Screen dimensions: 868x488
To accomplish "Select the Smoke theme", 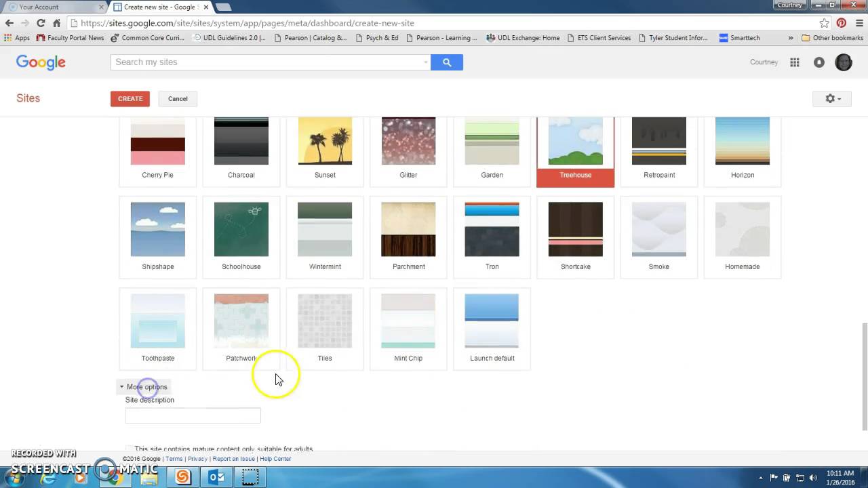I will [x=659, y=237].
